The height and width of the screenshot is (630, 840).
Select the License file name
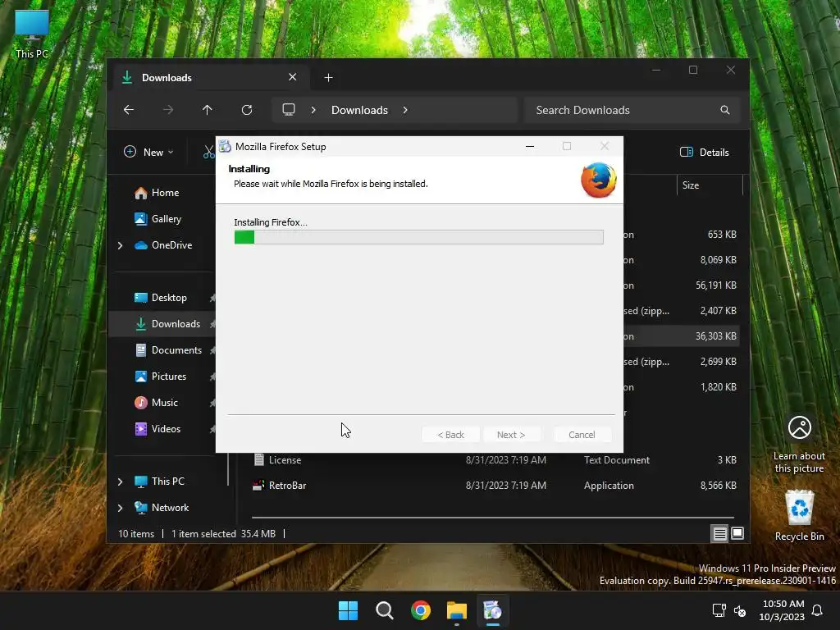(x=285, y=460)
